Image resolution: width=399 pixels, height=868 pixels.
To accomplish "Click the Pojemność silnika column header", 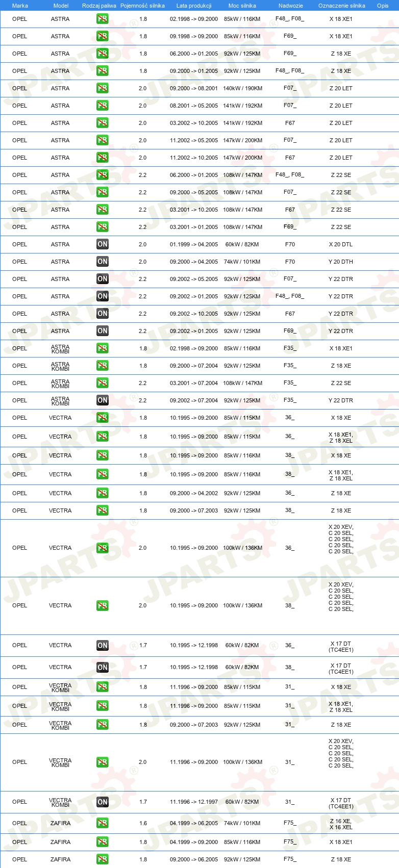I will pyautogui.click(x=142, y=6).
